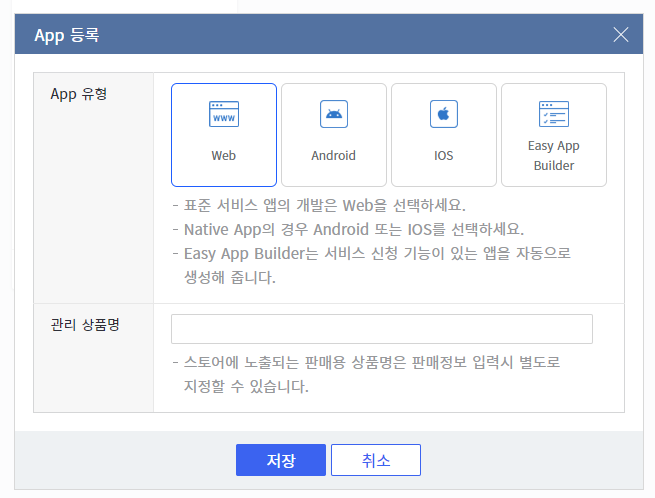Click the App 유형 row label
The image size is (655, 498).
(x=78, y=95)
